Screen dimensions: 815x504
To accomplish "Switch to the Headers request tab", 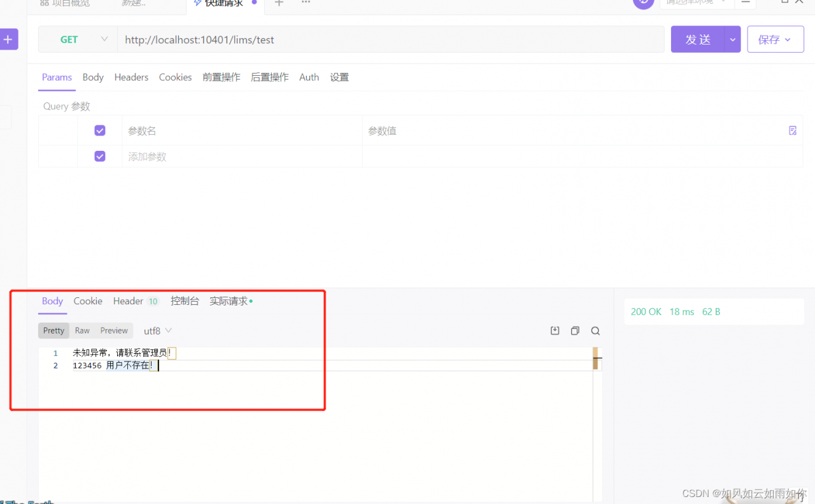I will (x=131, y=77).
